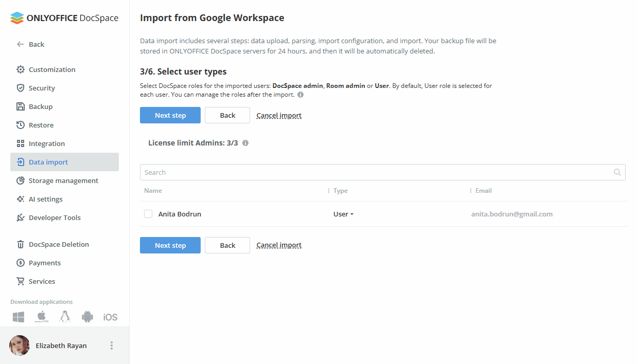The image size is (638, 364).
Task: Open the Integration section icon
Action: 19,143
